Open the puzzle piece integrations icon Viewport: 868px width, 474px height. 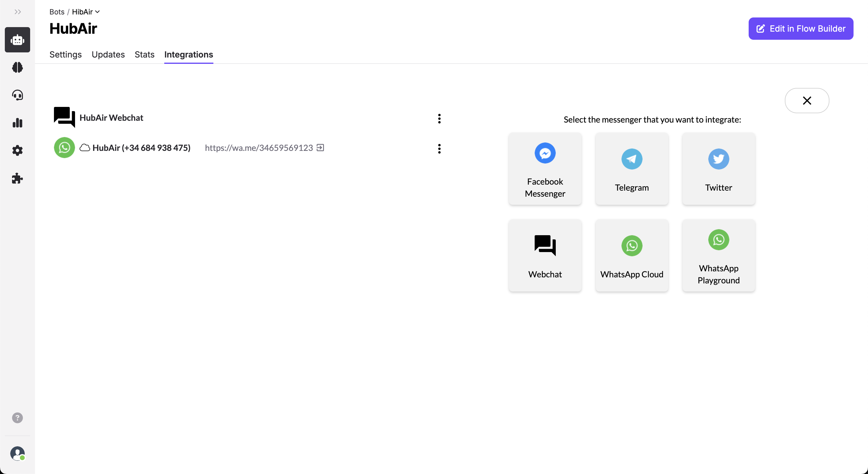coord(17,178)
